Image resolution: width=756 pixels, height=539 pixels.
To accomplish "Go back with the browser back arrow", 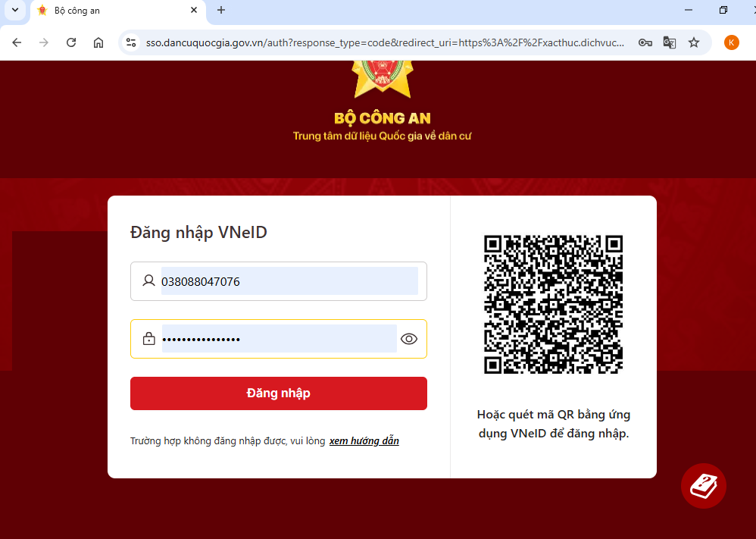I will pyautogui.click(x=17, y=42).
